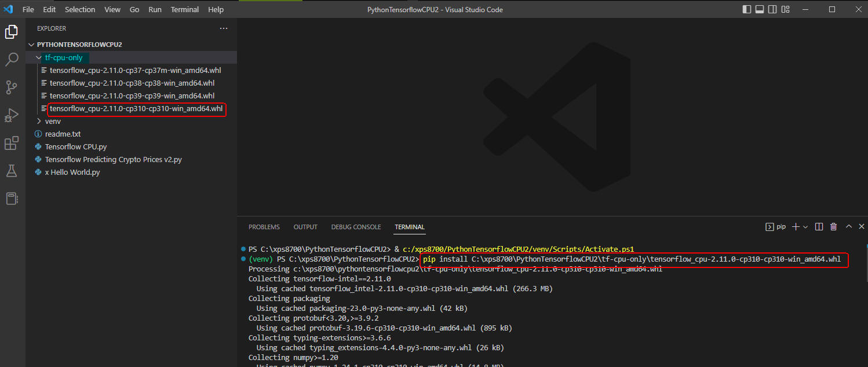
Task: Click the EXPLORER sidebar title
Action: [x=52, y=28]
